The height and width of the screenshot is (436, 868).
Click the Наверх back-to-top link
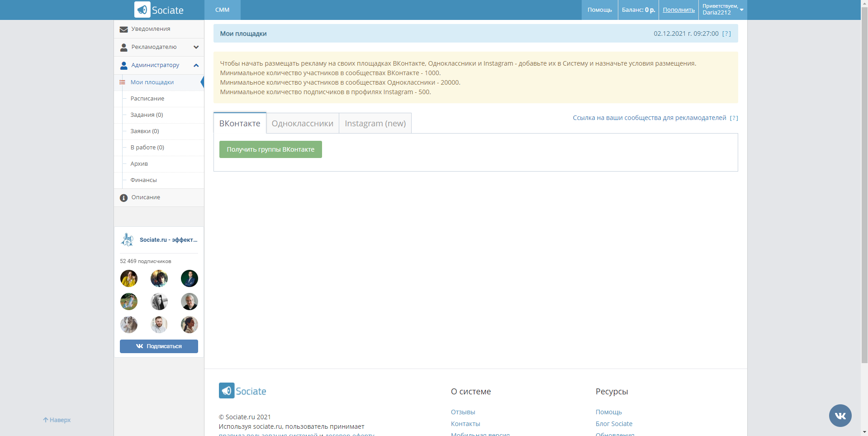pyautogui.click(x=57, y=420)
